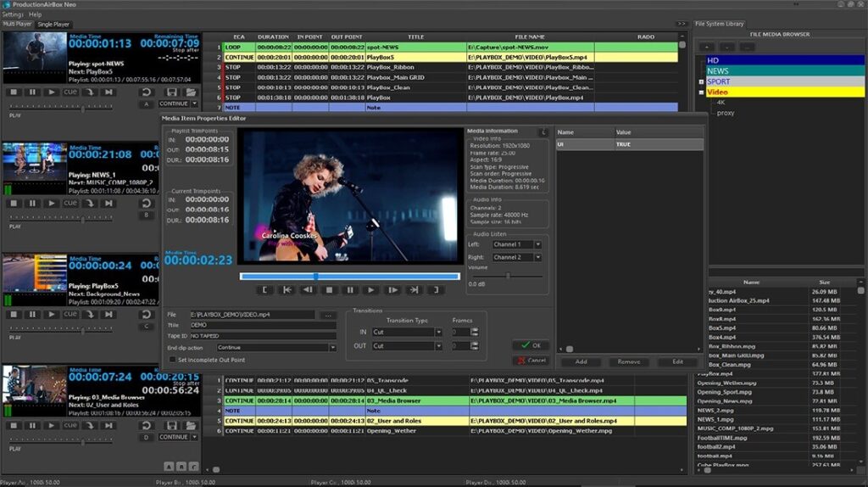Expand the SPORT folder tree node
The height and width of the screenshot is (487, 868).
pyautogui.click(x=701, y=82)
